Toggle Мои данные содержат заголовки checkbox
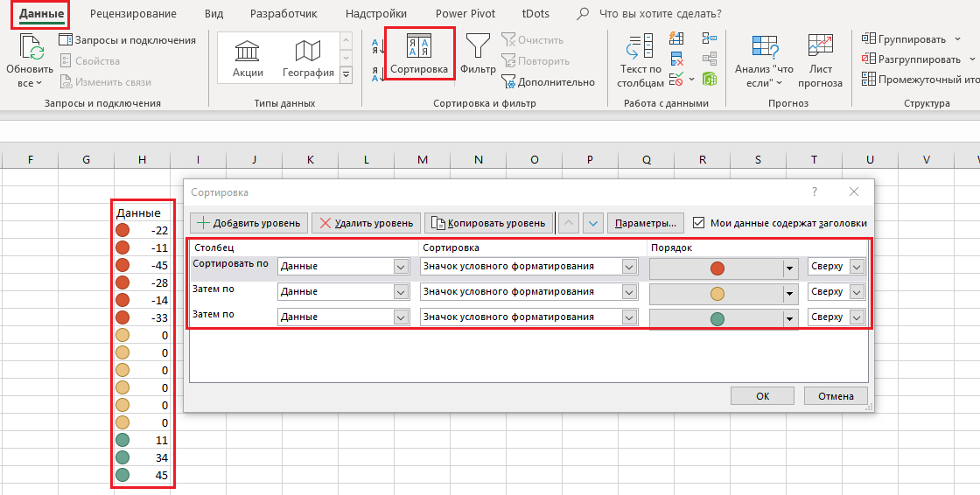 pos(699,222)
